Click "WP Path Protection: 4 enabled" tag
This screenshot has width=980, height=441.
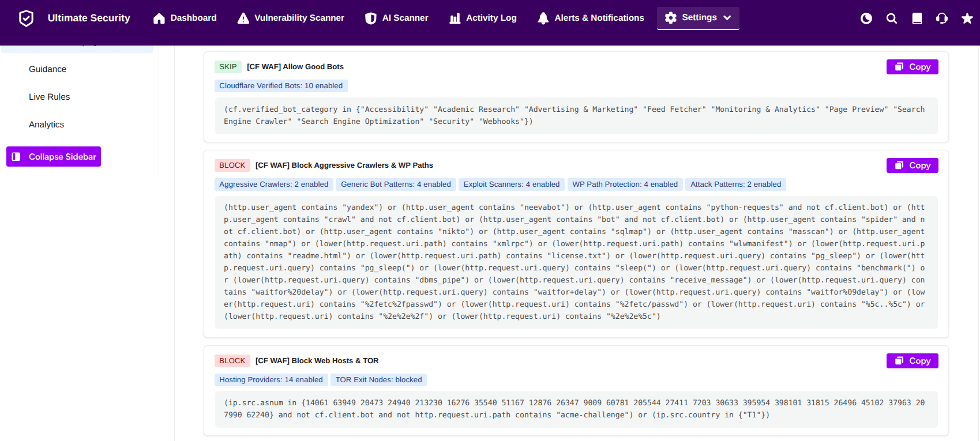625,184
